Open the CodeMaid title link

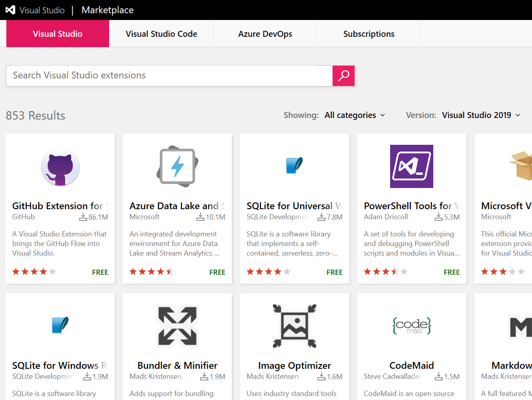pyautogui.click(x=412, y=366)
